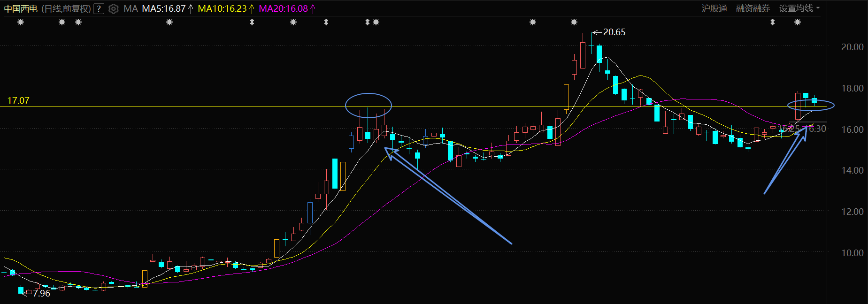Select the 17.07 horizontal price line label

(x=18, y=100)
